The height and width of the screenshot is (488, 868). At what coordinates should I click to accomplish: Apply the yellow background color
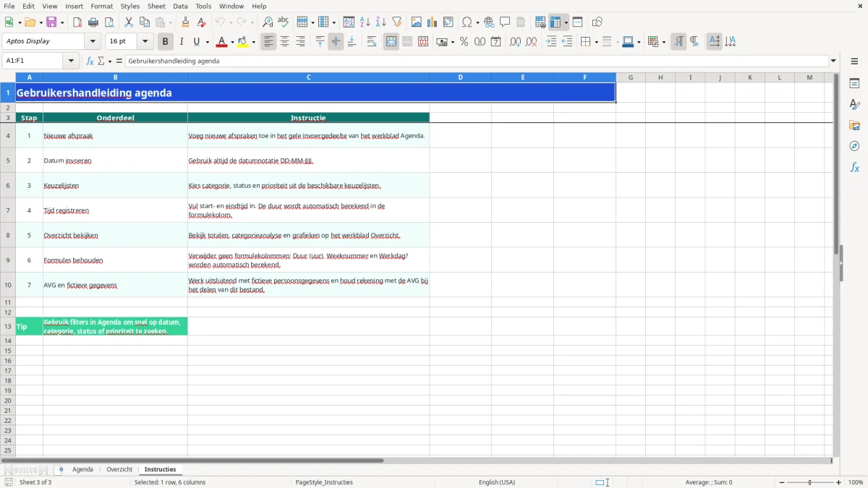tap(243, 42)
